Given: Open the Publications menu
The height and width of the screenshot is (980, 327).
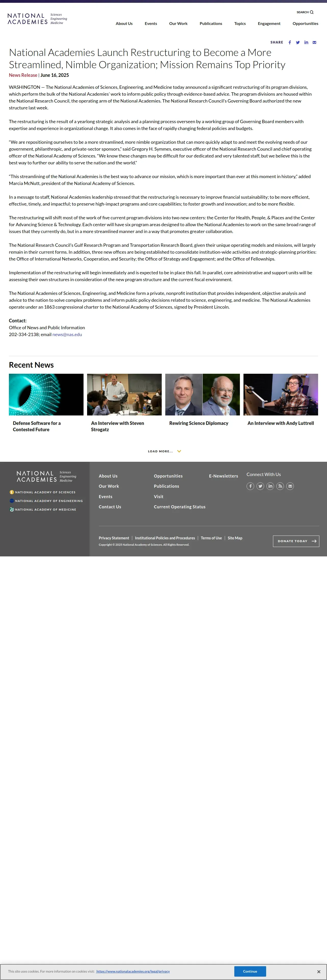Looking at the screenshot, I should click(211, 24).
